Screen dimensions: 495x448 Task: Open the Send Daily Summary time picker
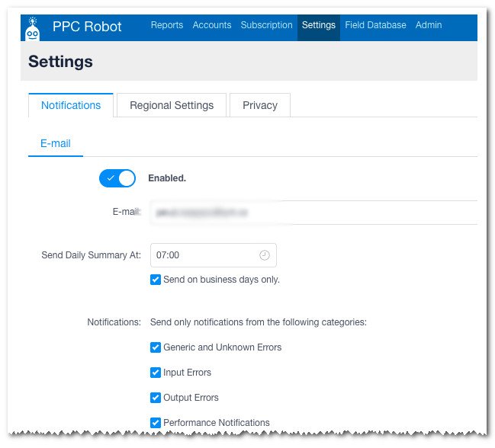(214, 255)
